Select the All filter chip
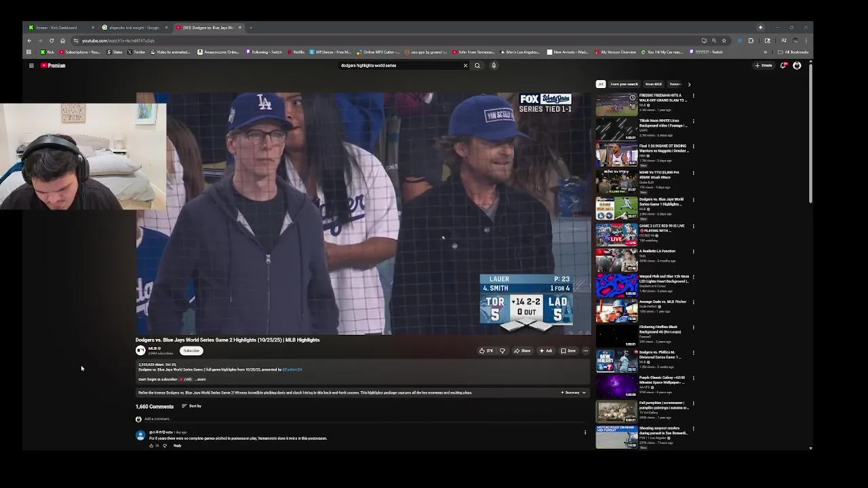Screen dimensions: 868x488 (600, 84)
